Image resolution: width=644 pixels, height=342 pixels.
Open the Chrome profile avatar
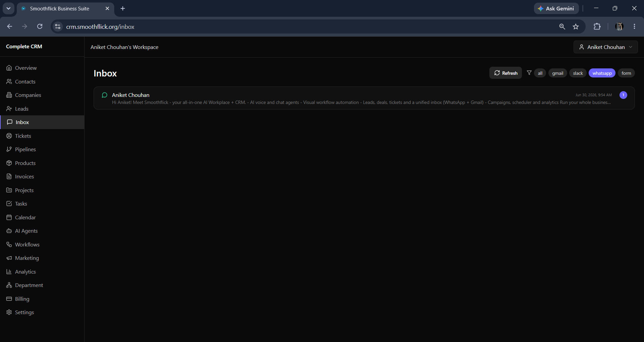619,26
